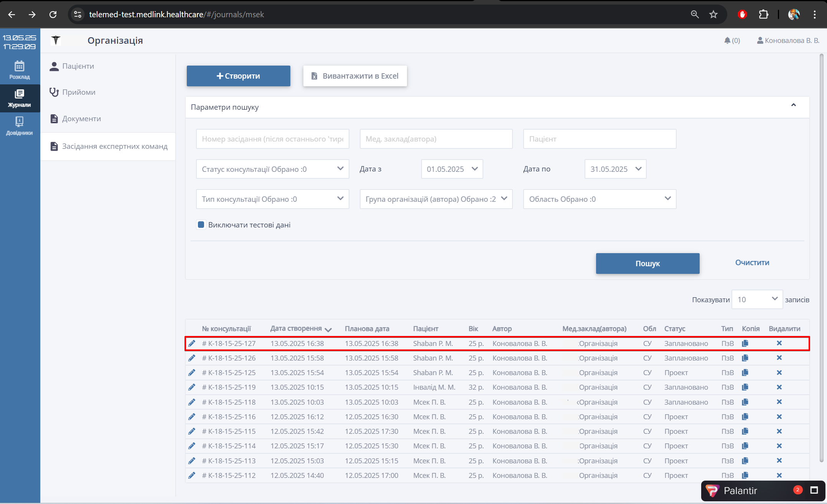This screenshot has height=504, width=827.
Task: Toggle Виключати тестові дані checkbox
Action: click(201, 225)
